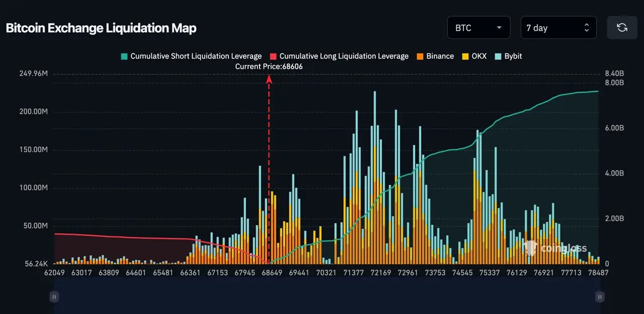Viewport: 644px width, 314px height.
Task: Click the 70321 x-axis price label
Action: coord(326,273)
